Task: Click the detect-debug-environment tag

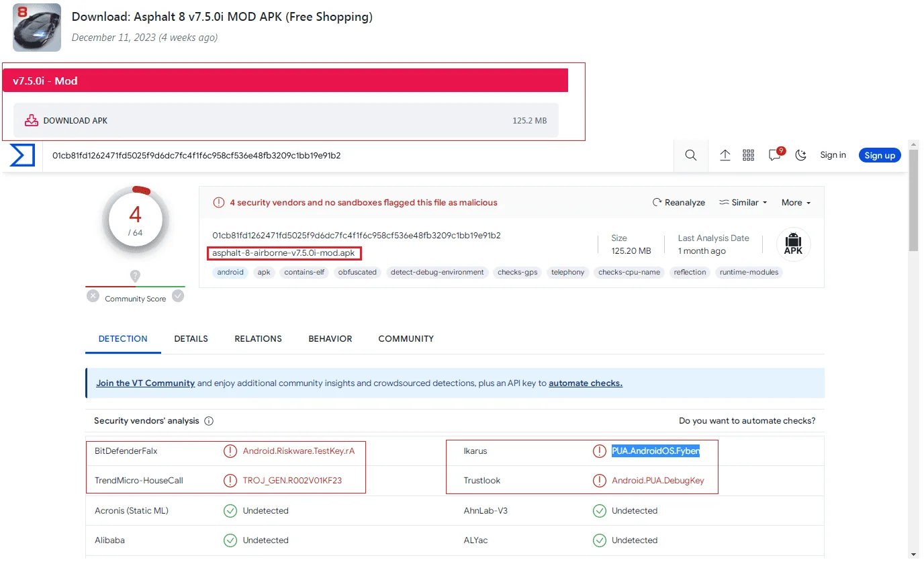Action: click(437, 273)
